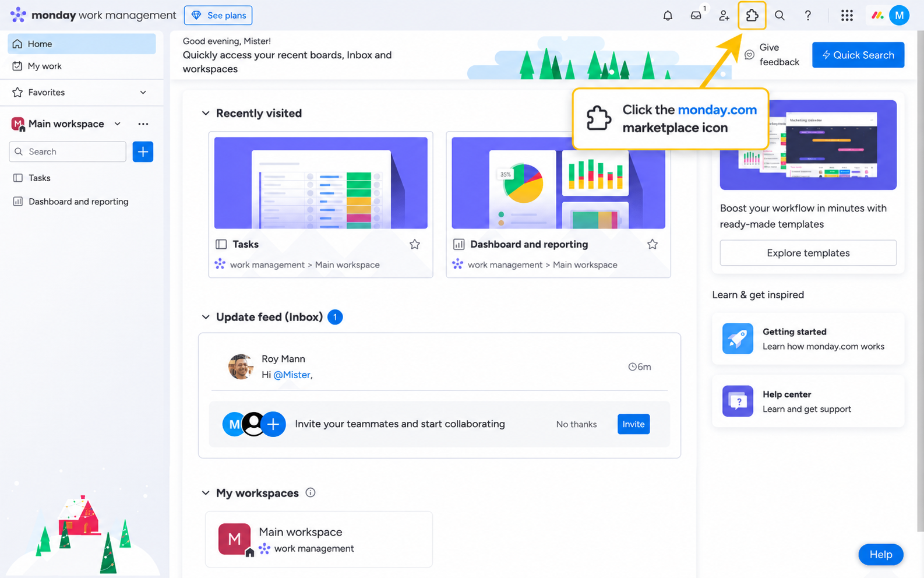Viewport: 924px width, 578px height.
Task: Click the templates preview image
Action: tap(808, 145)
